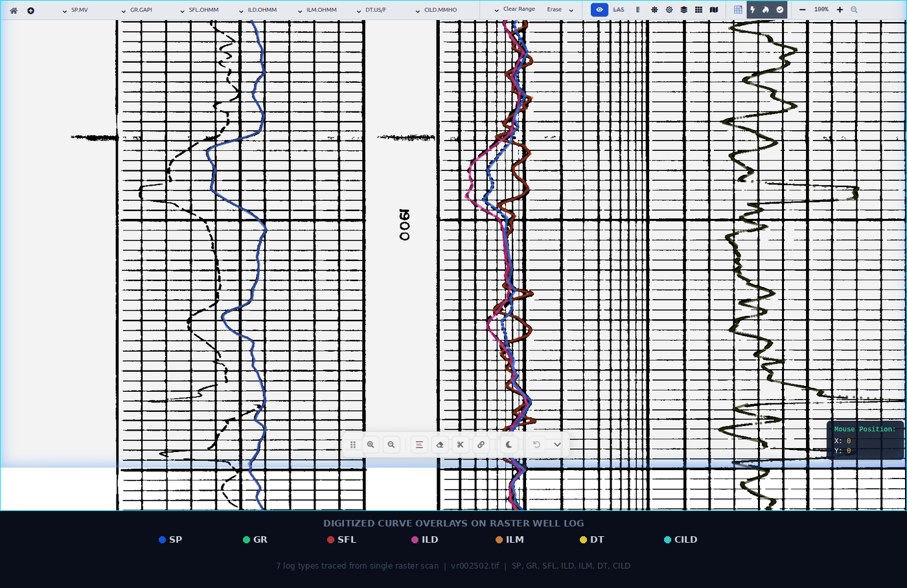
Task: Select the eraser icon on the floating toolbar
Action: coord(440,444)
